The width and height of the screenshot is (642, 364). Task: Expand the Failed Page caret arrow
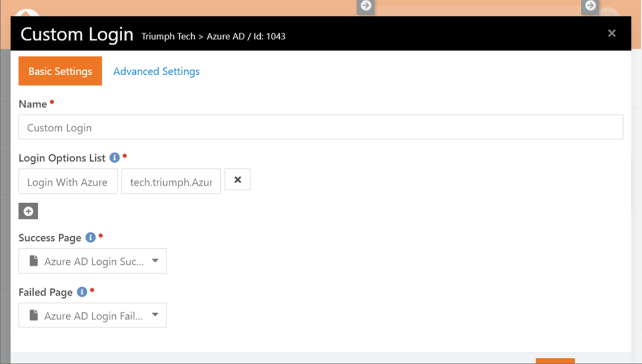click(155, 314)
